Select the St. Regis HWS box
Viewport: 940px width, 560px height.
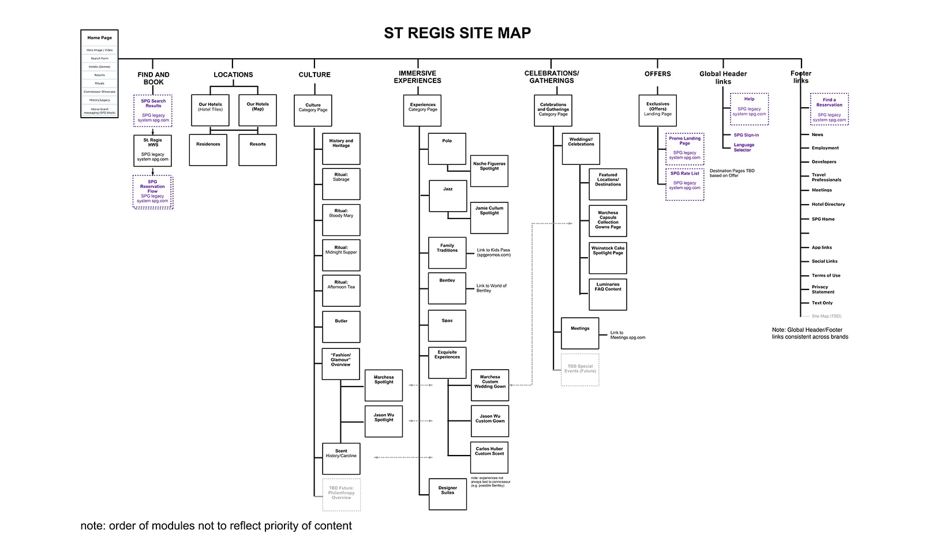[x=152, y=150]
